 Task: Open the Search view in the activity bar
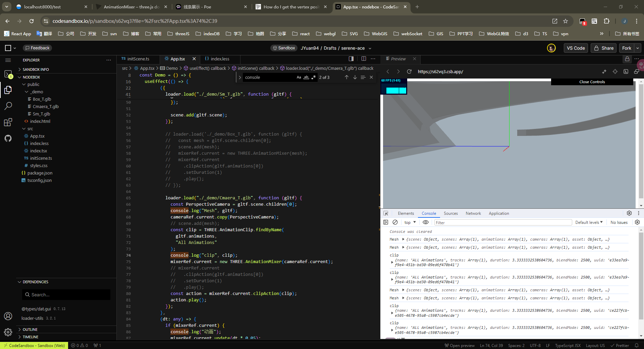pyautogui.click(x=8, y=106)
